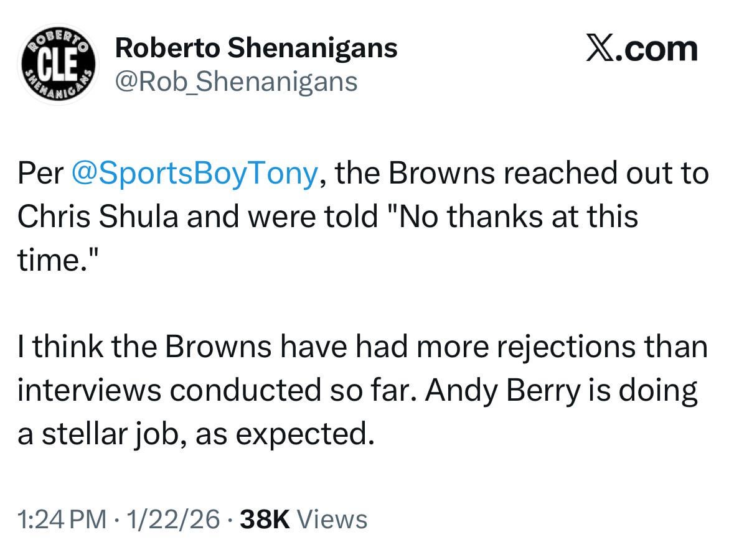734x560 pixels.
Task: Open the @Rob_Shenanigans handle
Action: pyautogui.click(x=237, y=82)
